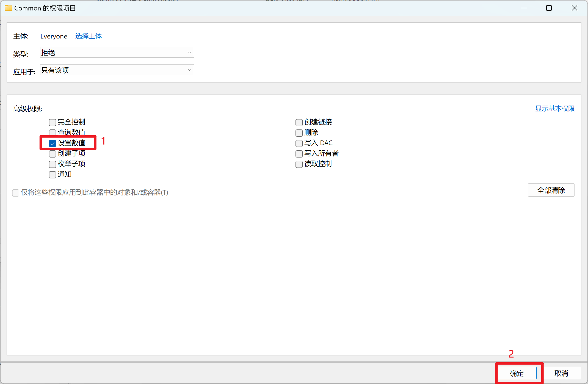Close the Common permission dialog
The image size is (588, 384).
[574, 8]
